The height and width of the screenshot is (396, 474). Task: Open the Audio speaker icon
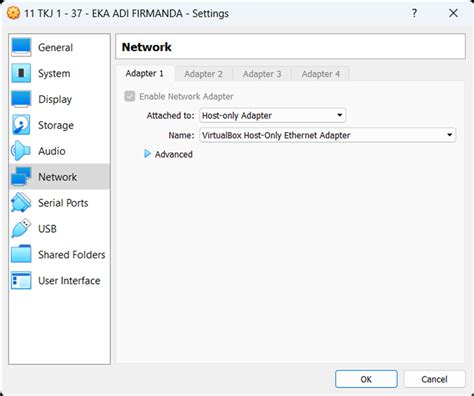[21, 151]
